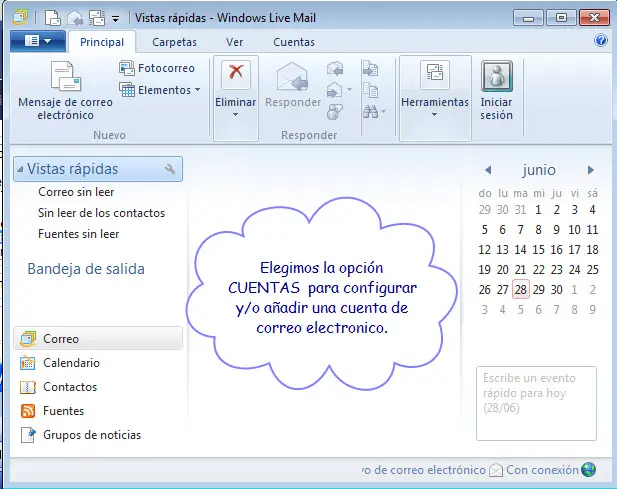617x489 pixels.
Task: Open the blue application menu button
Action: point(38,41)
